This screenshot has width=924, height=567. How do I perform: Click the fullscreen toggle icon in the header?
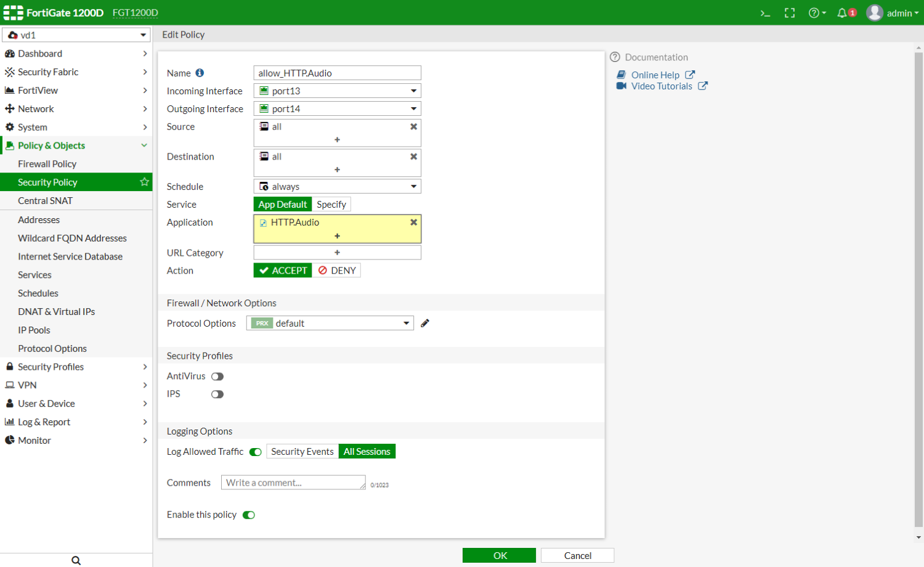(790, 12)
